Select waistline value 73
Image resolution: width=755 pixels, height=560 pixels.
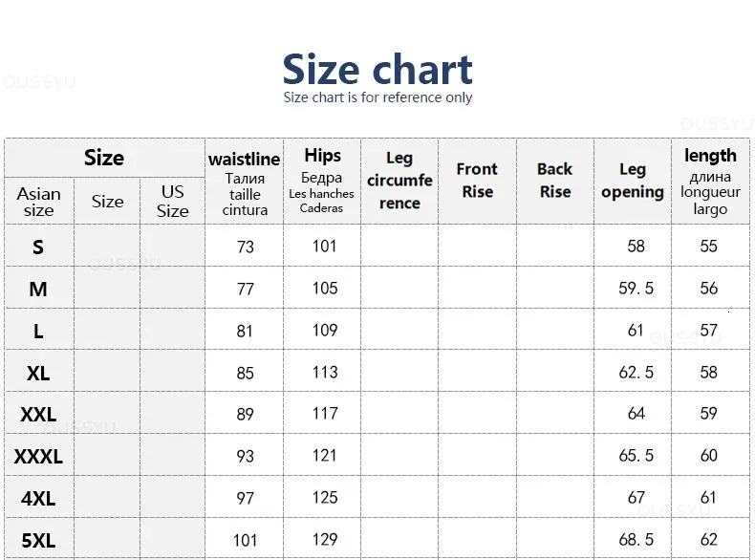(245, 247)
